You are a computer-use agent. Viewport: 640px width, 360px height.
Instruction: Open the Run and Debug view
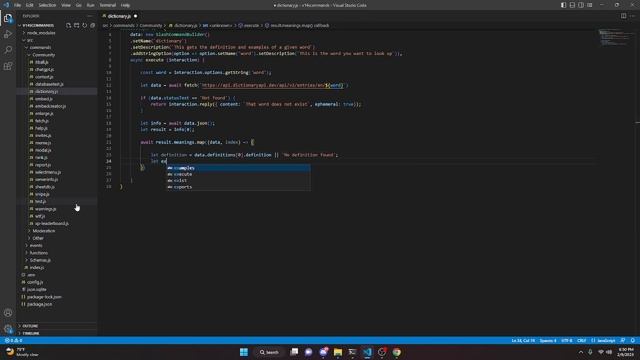click(8, 34)
